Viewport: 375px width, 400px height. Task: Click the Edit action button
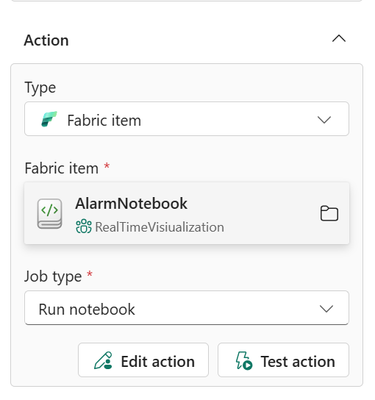[143, 360]
